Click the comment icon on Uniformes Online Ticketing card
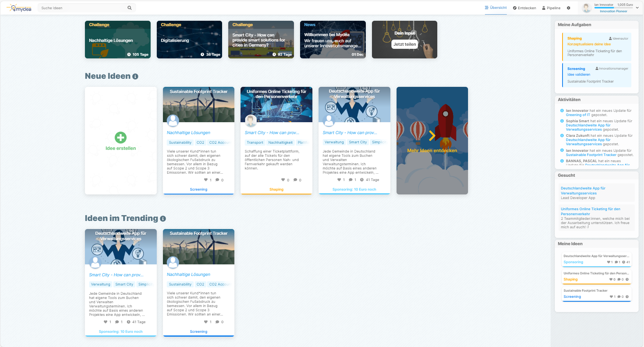The width and height of the screenshot is (644, 347). (x=295, y=180)
